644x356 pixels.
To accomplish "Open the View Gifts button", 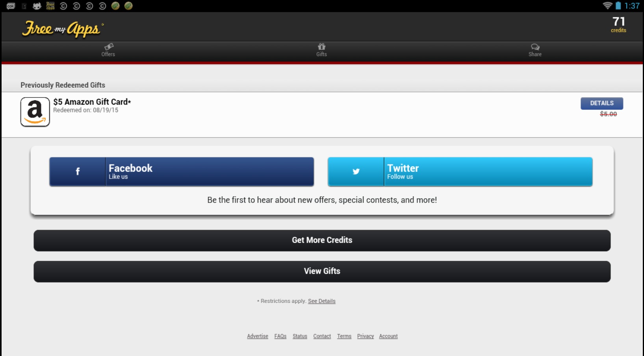I will click(x=322, y=271).
